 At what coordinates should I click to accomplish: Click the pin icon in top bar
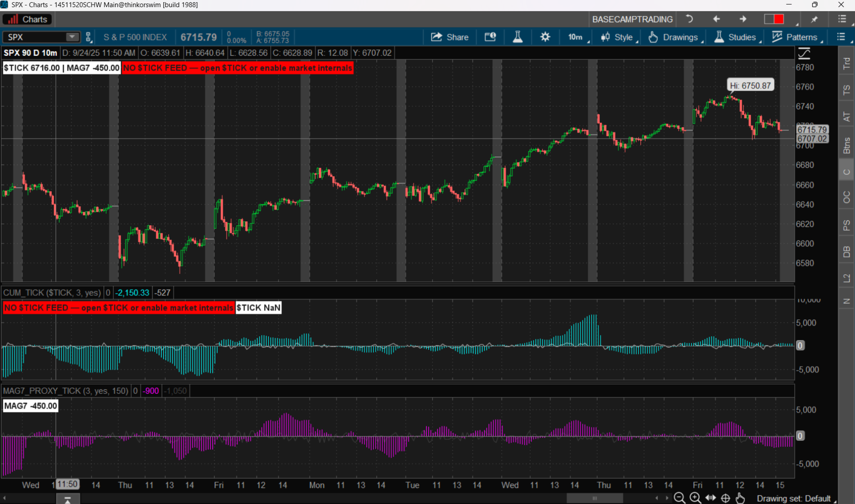pos(814,19)
